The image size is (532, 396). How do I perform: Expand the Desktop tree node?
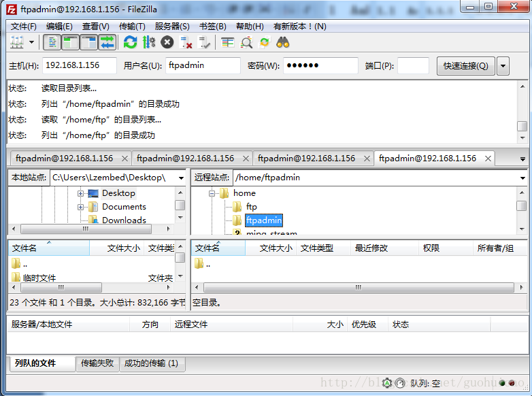point(80,193)
